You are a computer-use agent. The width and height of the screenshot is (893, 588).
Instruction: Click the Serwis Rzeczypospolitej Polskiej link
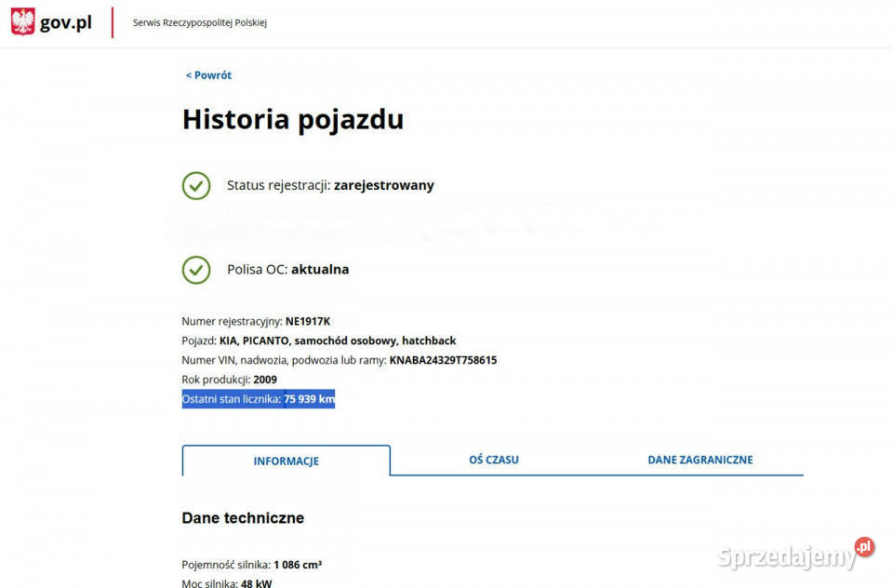[x=199, y=22]
